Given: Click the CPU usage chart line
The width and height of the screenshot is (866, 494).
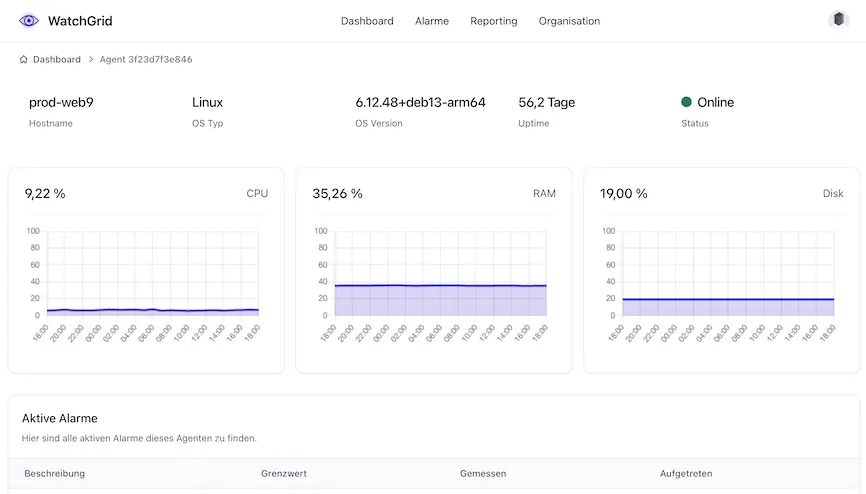Looking at the screenshot, I should [152, 310].
